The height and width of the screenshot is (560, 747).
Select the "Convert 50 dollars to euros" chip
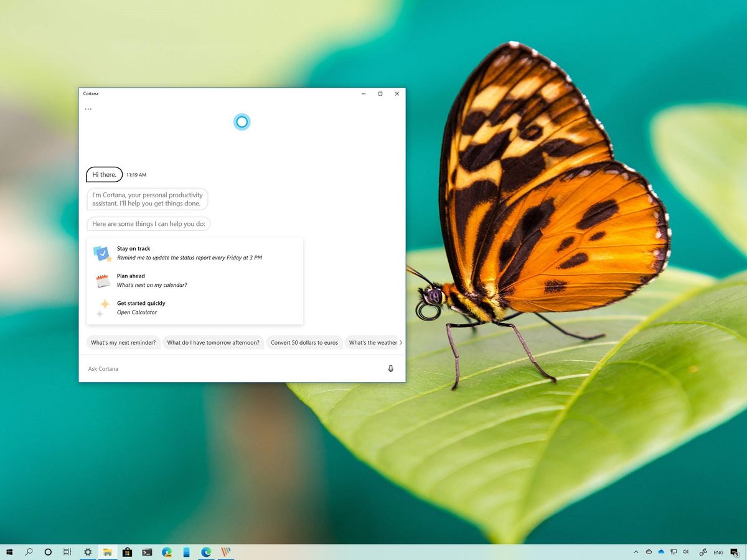pos(304,342)
